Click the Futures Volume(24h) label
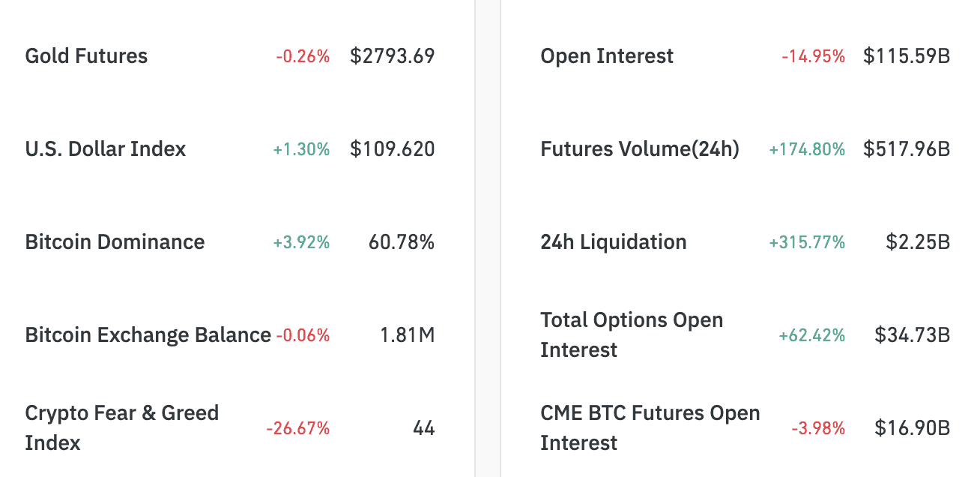980x477 pixels. click(x=639, y=149)
